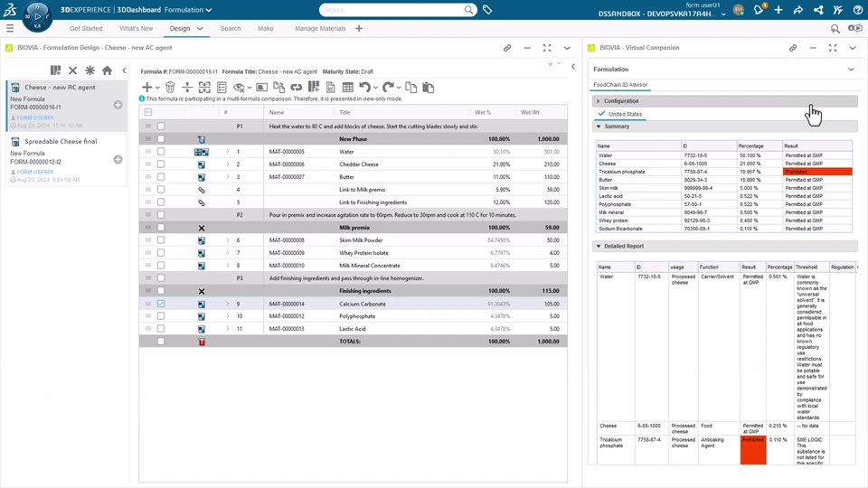
Task: Click the red Prohibited result in Detailed Report
Action: (x=753, y=450)
